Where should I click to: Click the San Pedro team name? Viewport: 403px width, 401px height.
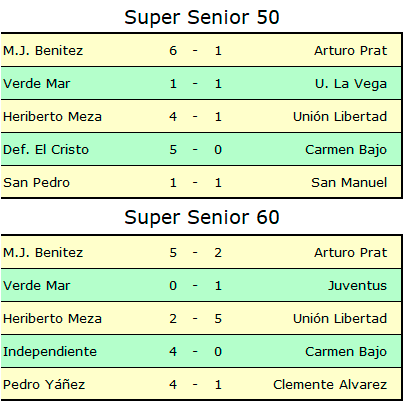(36, 183)
